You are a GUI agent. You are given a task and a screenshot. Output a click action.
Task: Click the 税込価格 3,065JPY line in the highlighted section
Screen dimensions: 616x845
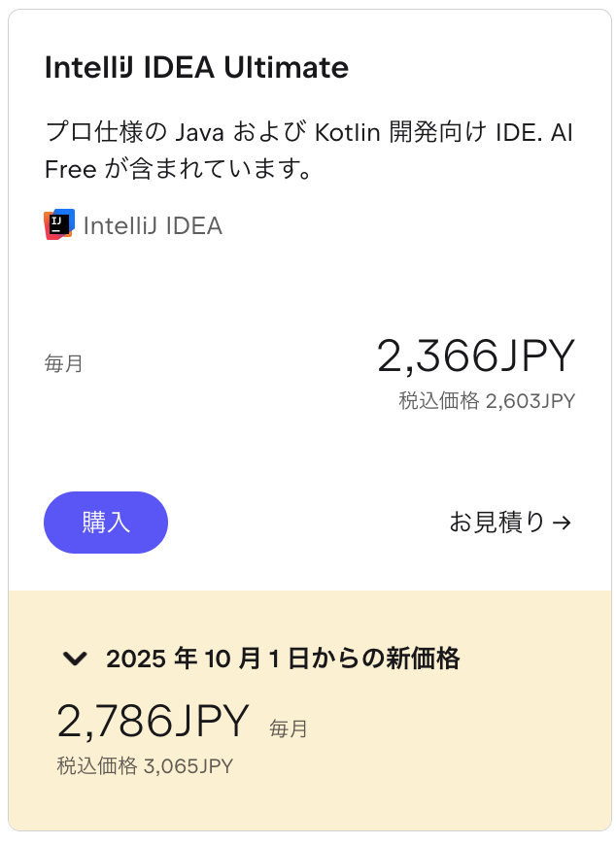coord(144,766)
